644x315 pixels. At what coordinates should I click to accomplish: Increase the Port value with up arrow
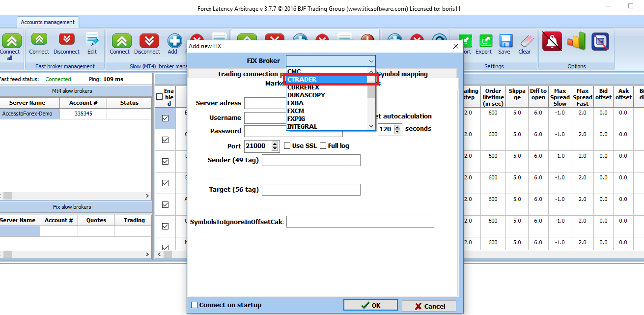tap(274, 143)
